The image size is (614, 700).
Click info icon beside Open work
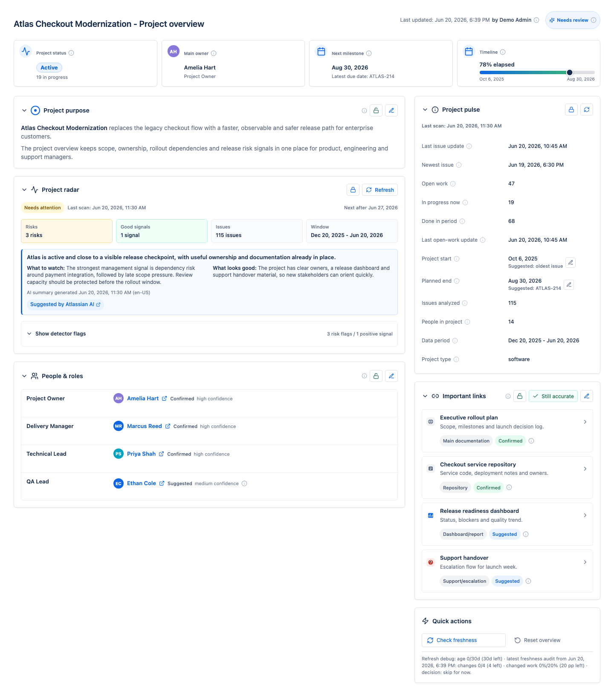click(x=453, y=184)
